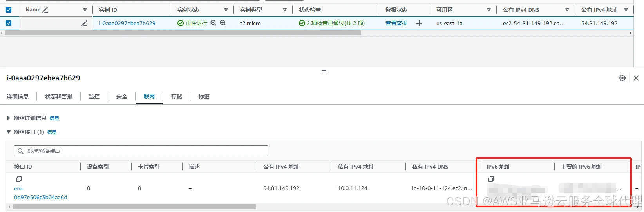644x212 pixels.
Task: Click the ec2-54-81-149-192 public DNS cell
Action: 534,23
